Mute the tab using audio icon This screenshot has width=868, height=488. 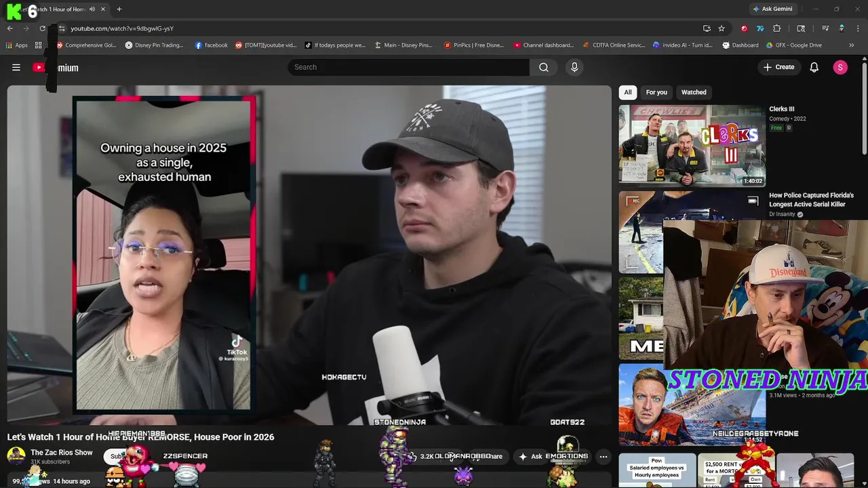coord(92,9)
